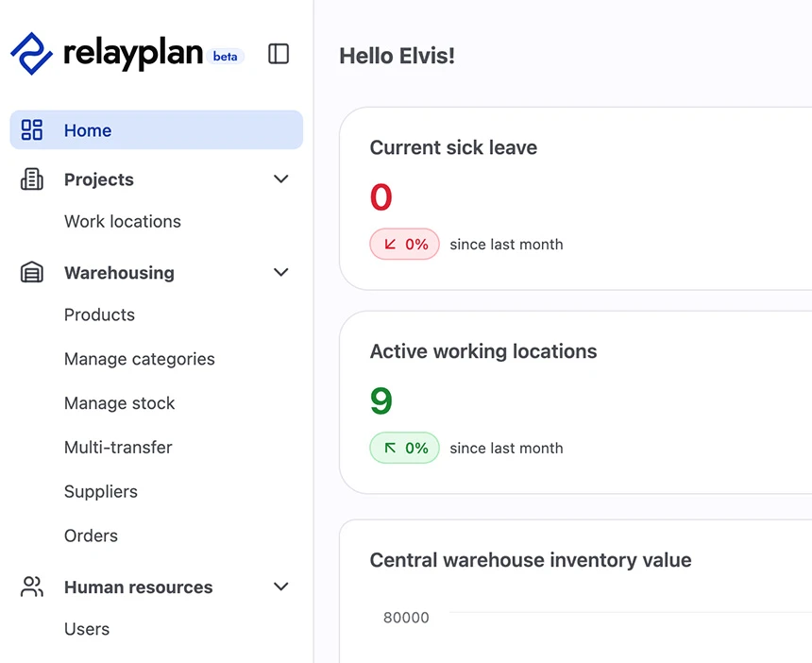Select Multi-transfer in sidebar

point(118,448)
